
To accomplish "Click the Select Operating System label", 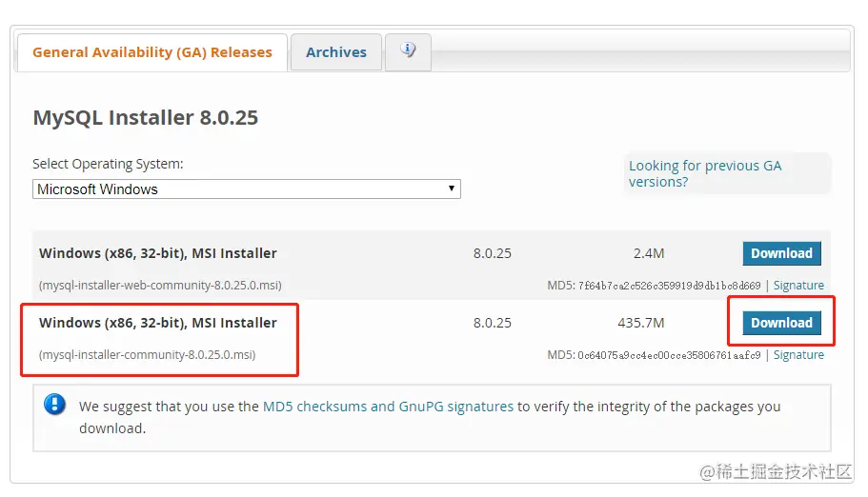I will coord(108,165).
